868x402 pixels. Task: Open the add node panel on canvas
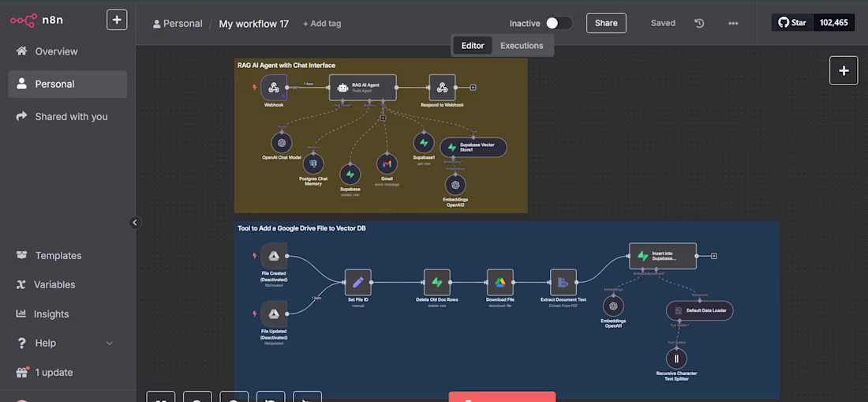[843, 71]
